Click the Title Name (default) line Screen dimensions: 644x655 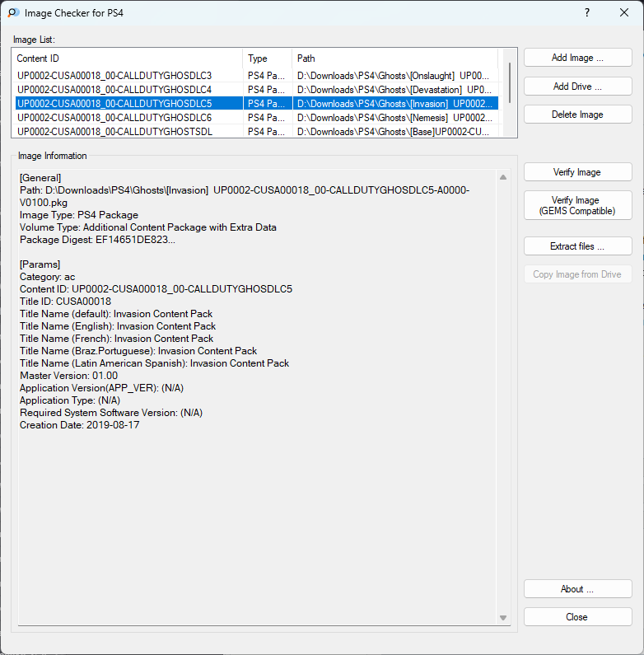click(x=116, y=314)
